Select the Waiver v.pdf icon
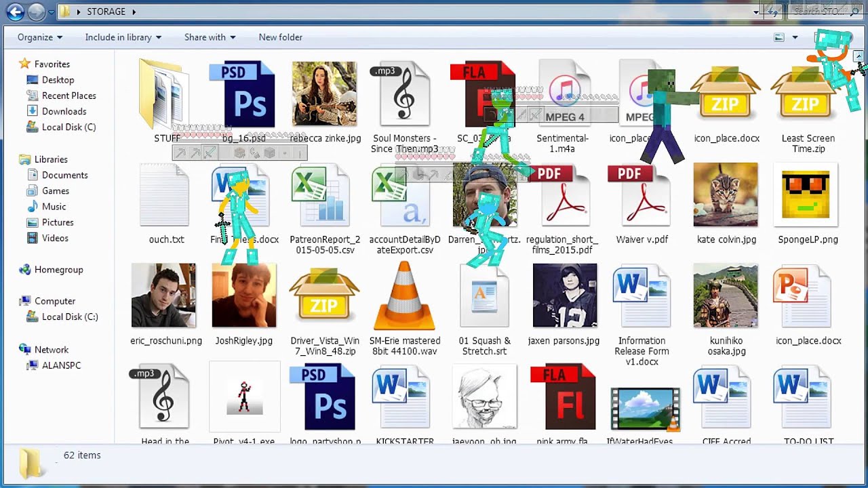This screenshot has width=868, height=488. tap(638, 195)
